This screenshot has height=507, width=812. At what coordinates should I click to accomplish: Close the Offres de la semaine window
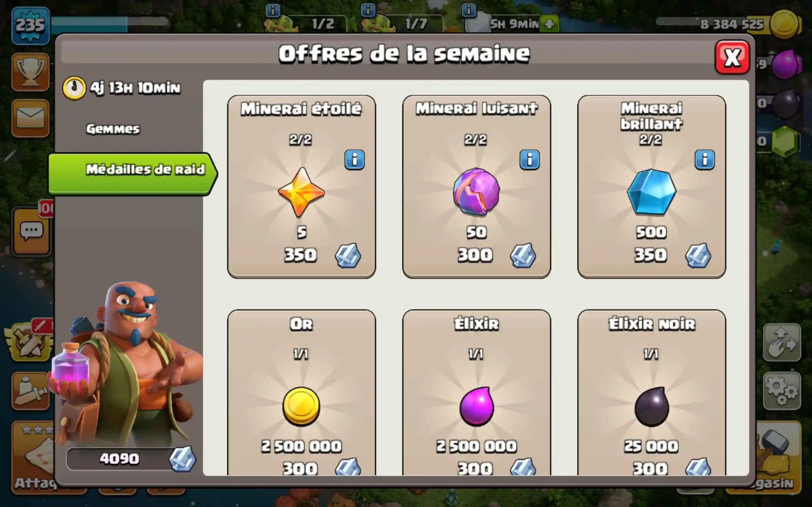click(732, 57)
